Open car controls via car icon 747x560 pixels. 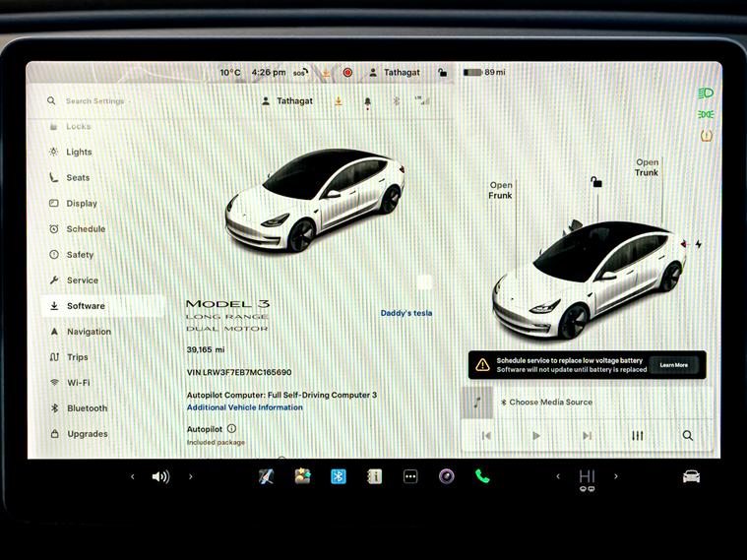(691, 476)
